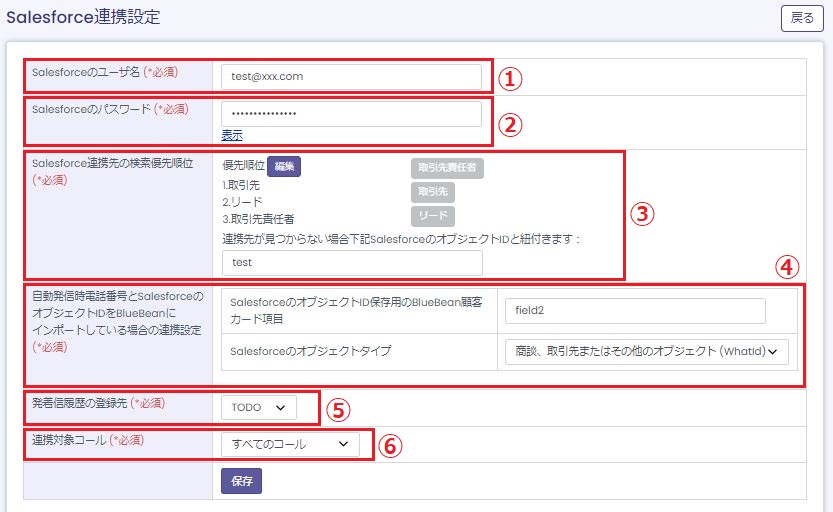The image size is (833, 512).
Task: Focus the Salesforce username field
Action: click(x=351, y=76)
